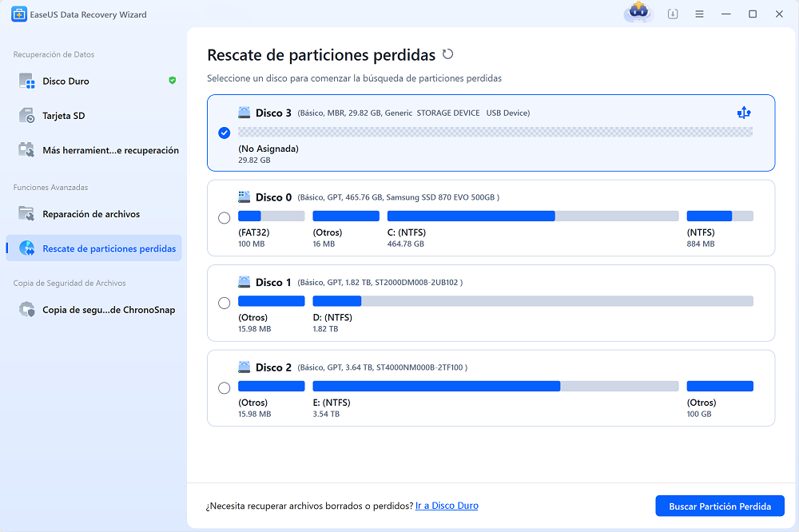Click the FAT32 100 MB partition bar
This screenshot has height=532, width=799.
pyautogui.click(x=272, y=216)
